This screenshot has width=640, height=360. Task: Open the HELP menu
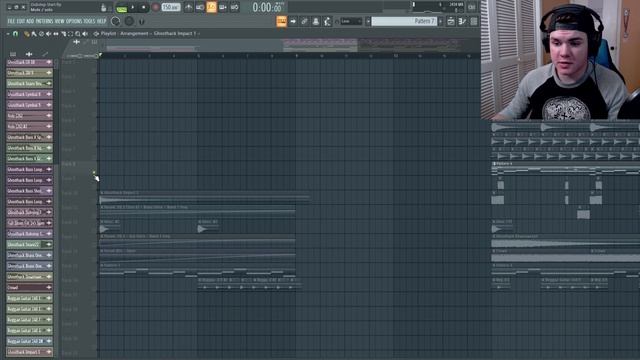coord(102,21)
